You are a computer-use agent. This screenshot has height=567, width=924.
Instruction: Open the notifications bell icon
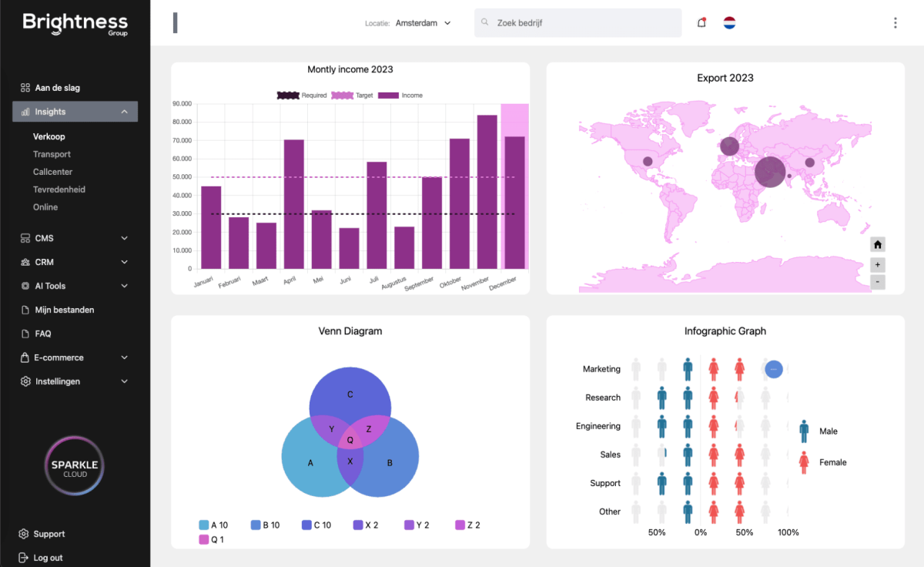point(701,22)
